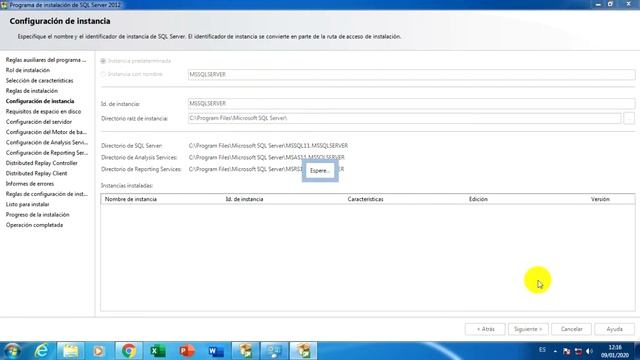640x360 pixels.
Task: Click the Siguiente button
Action: [528, 329]
